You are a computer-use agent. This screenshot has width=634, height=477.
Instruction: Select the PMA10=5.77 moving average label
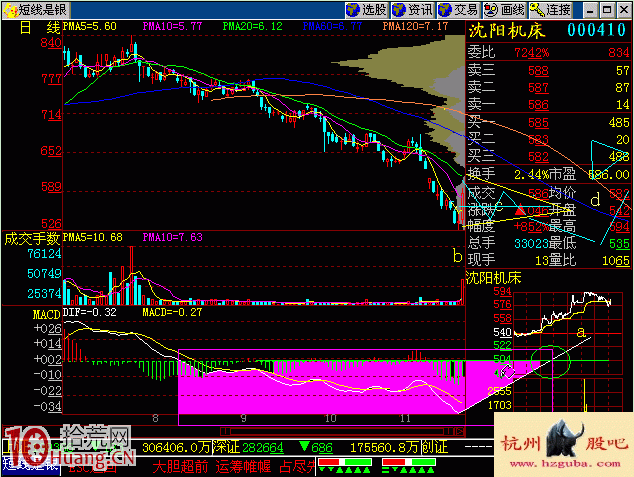tap(172, 27)
